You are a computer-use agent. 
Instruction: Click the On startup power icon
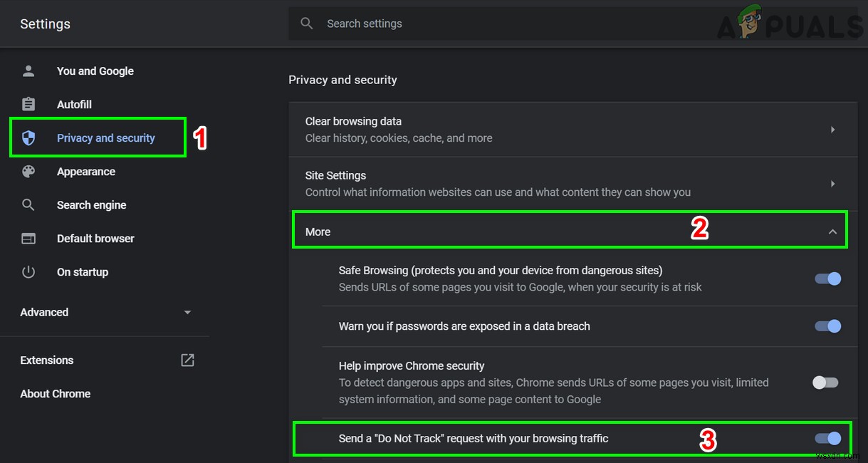(x=28, y=271)
